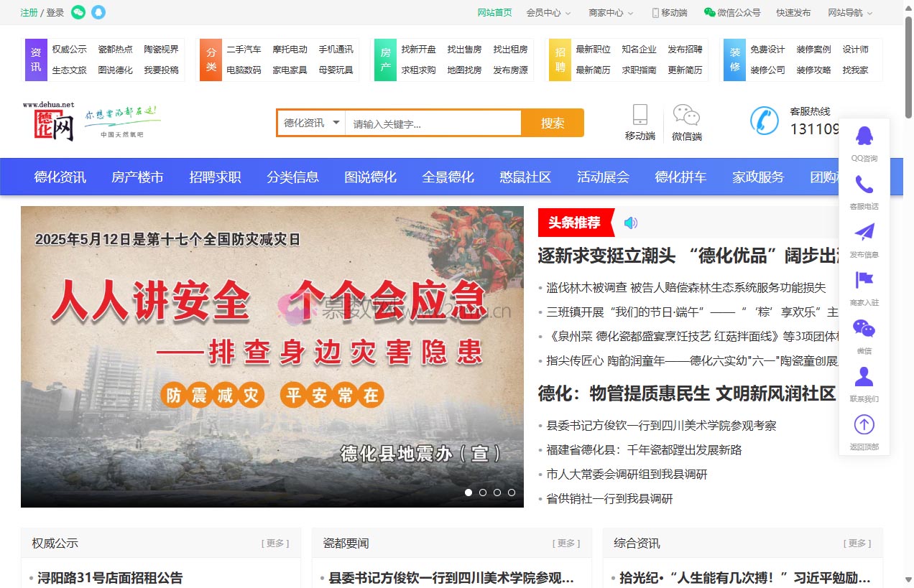
Task: Switch to the 房产楼市 navigation menu
Action: pyautogui.click(x=137, y=177)
